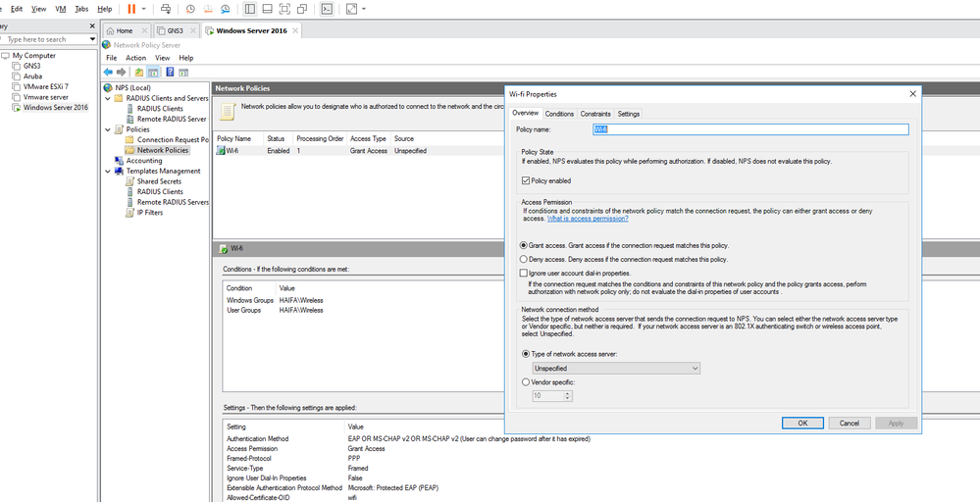The width and height of the screenshot is (980, 502).
Task: Select the Deny access radio button
Action: click(x=523, y=259)
